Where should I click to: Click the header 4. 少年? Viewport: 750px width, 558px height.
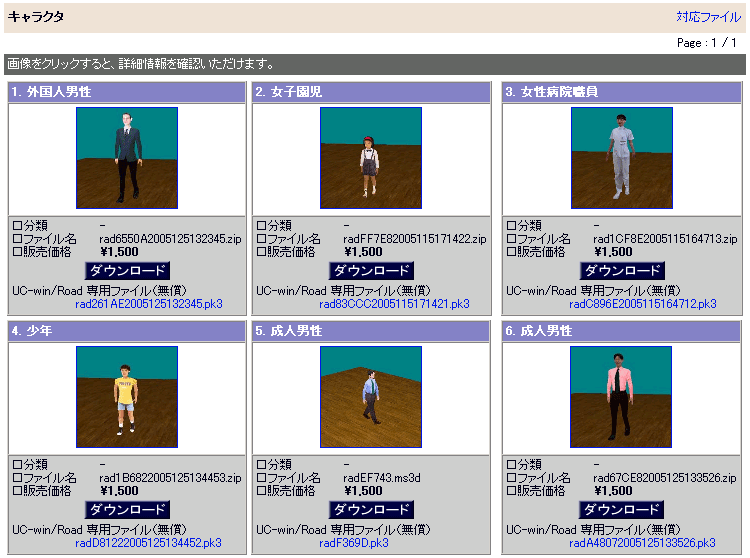127,331
